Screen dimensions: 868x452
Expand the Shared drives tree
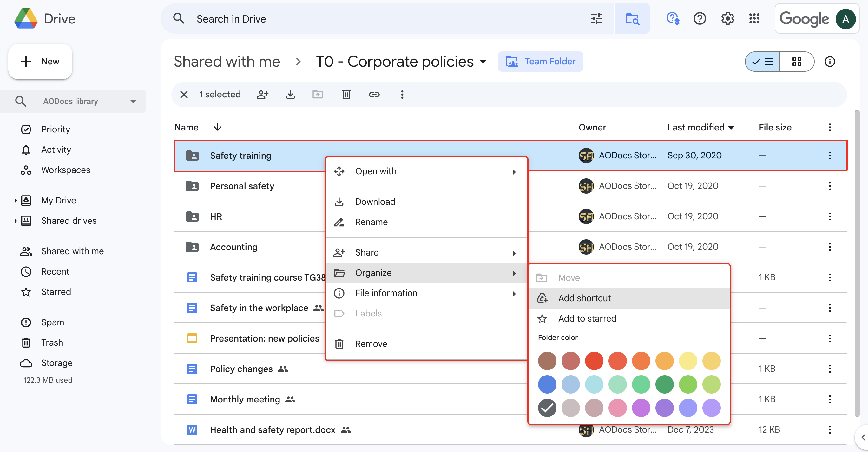click(x=16, y=221)
